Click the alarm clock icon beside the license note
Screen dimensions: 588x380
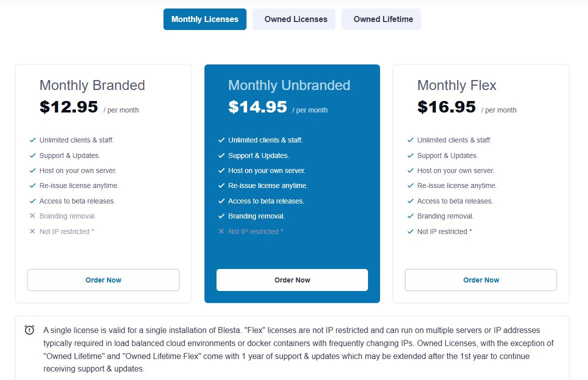tap(28, 329)
